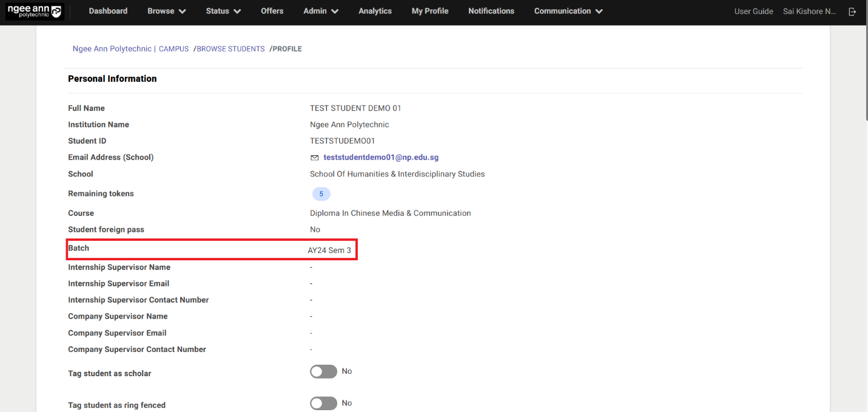Image resolution: width=868 pixels, height=412 pixels.
Task: Click the logout icon in top bar
Action: pyautogui.click(x=852, y=12)
